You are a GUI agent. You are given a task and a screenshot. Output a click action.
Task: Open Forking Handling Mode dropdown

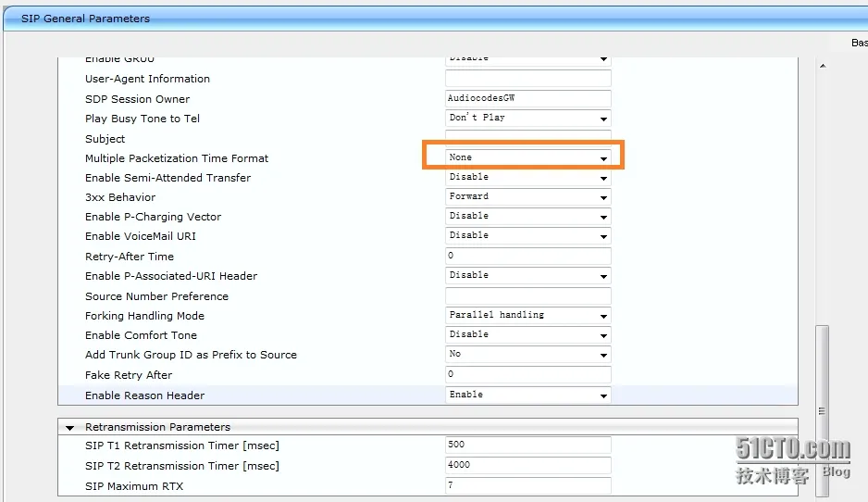(527, 315)
